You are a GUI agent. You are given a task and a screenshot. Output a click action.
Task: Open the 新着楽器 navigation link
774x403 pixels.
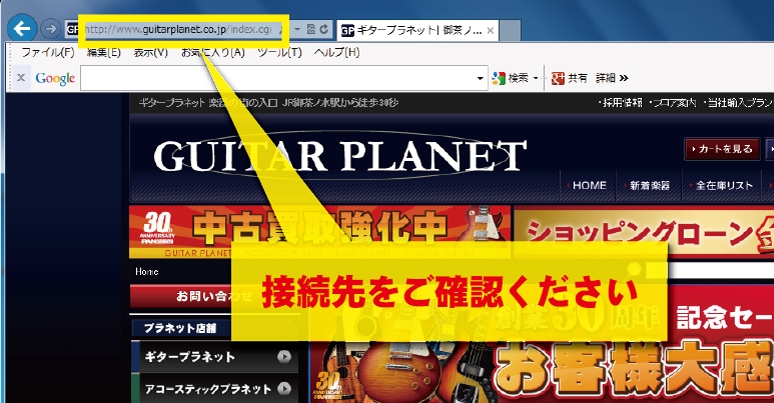tap(649, 186)
